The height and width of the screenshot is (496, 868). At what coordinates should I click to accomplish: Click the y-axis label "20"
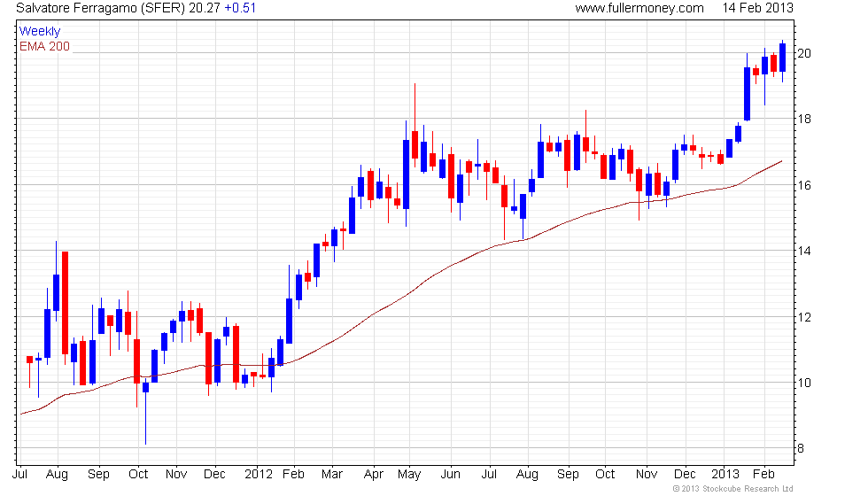click(804, 53)
